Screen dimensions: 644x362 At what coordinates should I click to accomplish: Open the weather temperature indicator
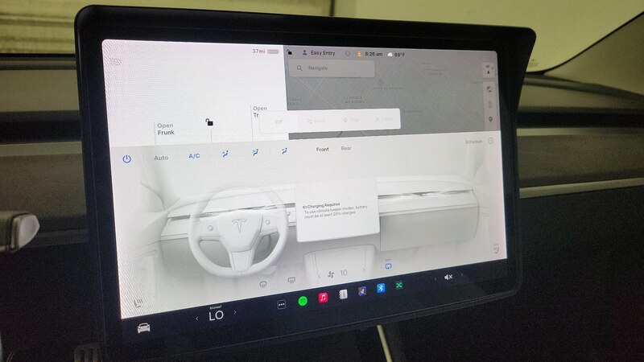tap(396, 54)
